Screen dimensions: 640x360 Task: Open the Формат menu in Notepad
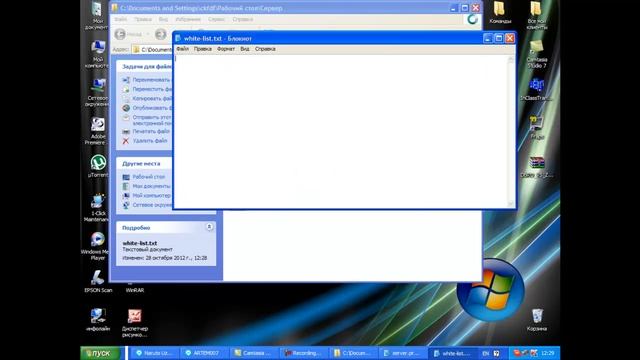tap(226, 49)
